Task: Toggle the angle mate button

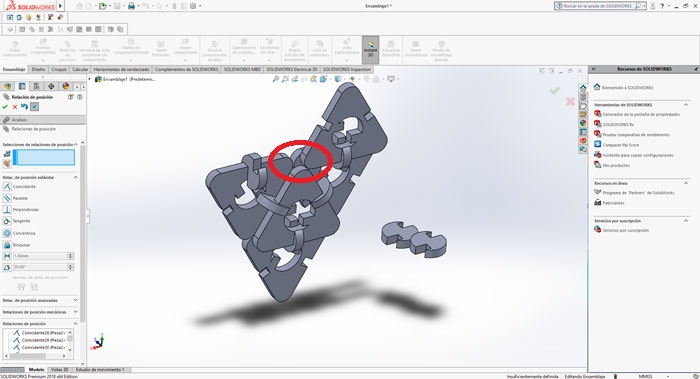Action: point(7,267)
